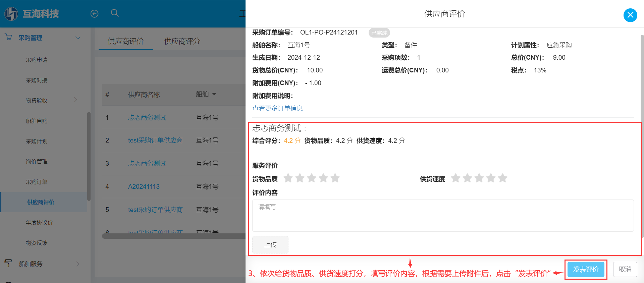Image resolution: width=644 pixels, height=283 pixels.
Task: Set 供货速度 rating to first star
Action: pyautogui.click(x=455, y=178)
